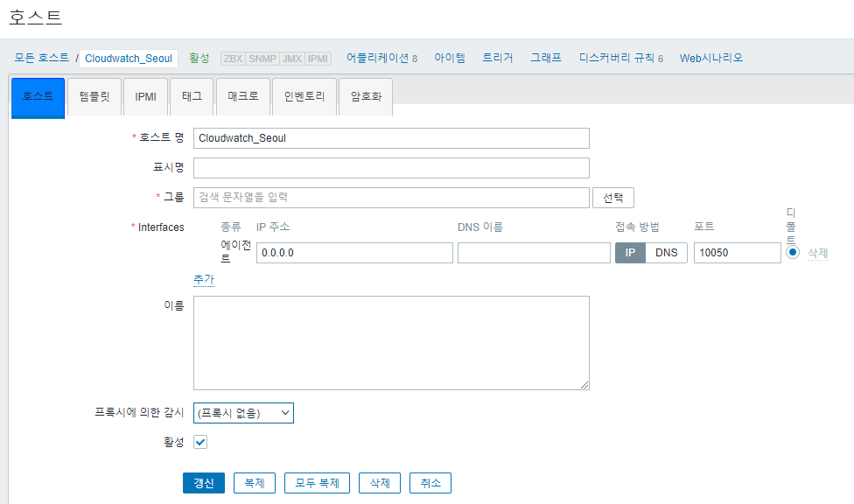
Task: Click the textarea resize handle corner
Action: tap(584, 385)
